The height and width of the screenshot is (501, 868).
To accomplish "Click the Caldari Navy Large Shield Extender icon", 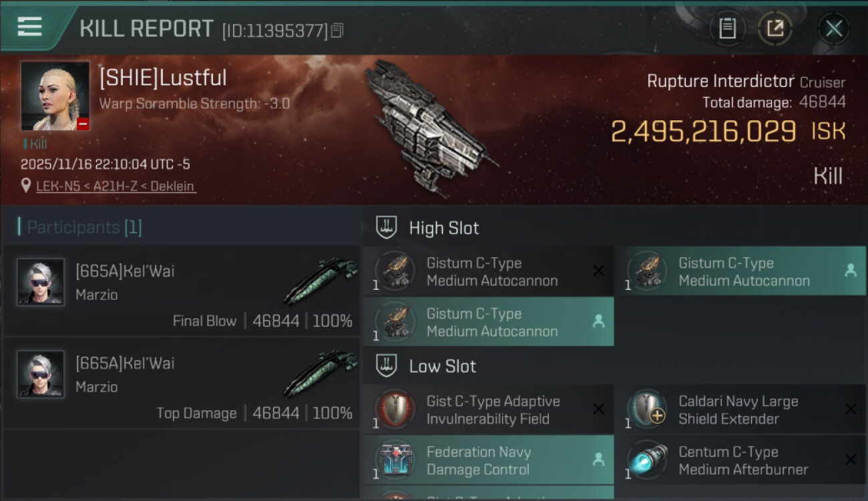I will pos(647,409).
